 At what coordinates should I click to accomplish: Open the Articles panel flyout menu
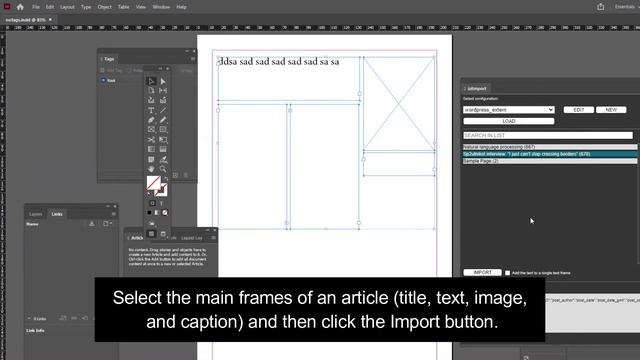click(213, 238)
